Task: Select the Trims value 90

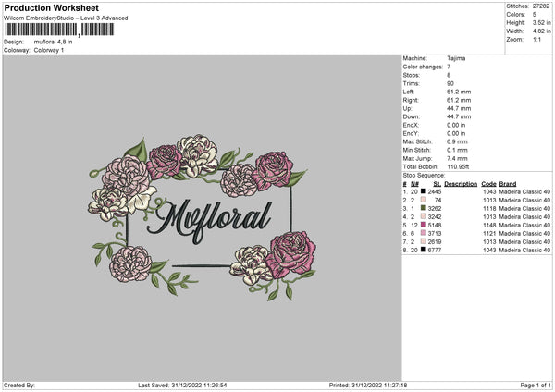Action: 450,83
